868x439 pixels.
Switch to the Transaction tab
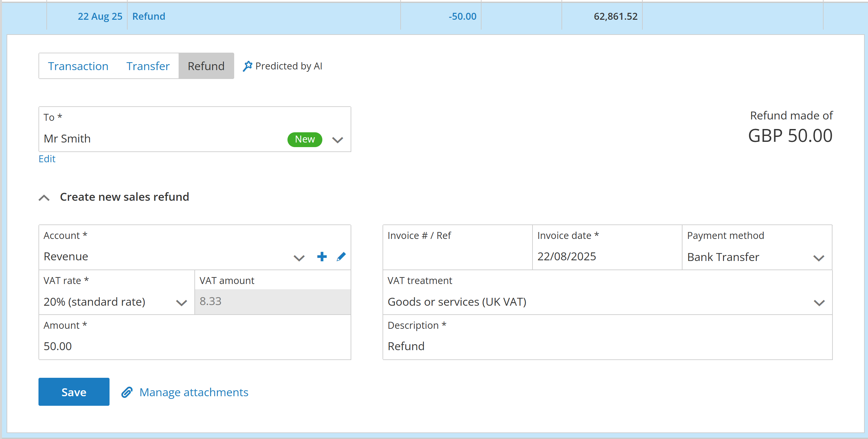click(x=78, y=66)
